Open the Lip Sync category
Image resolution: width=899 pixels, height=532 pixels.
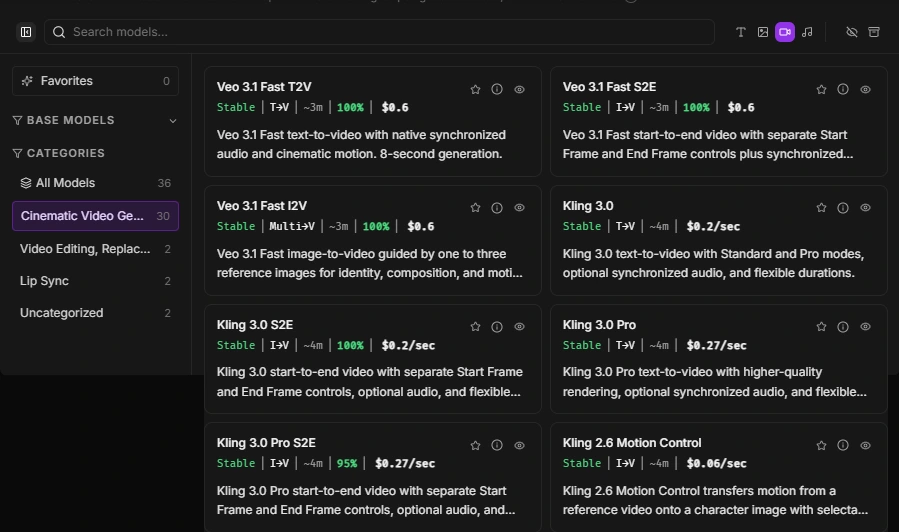coord(44,281)
